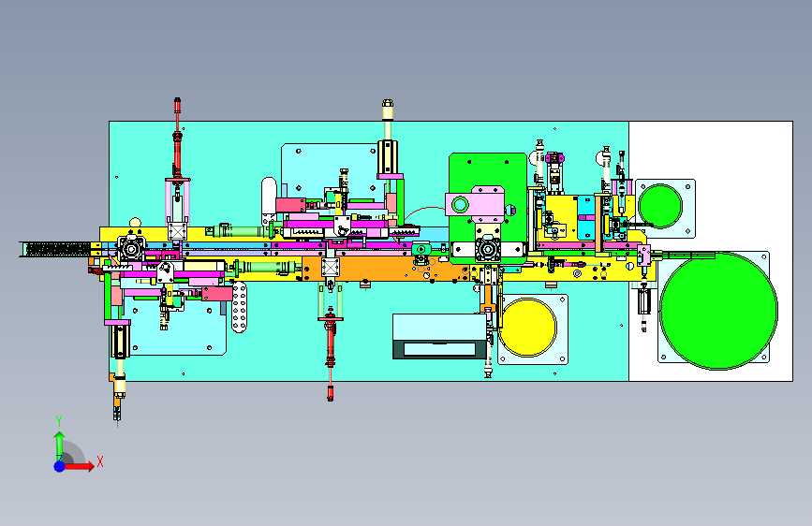The width and height of the screenshot is (812, 526).
Task: Select the dark green control box below center
Action: click(439, 337)
